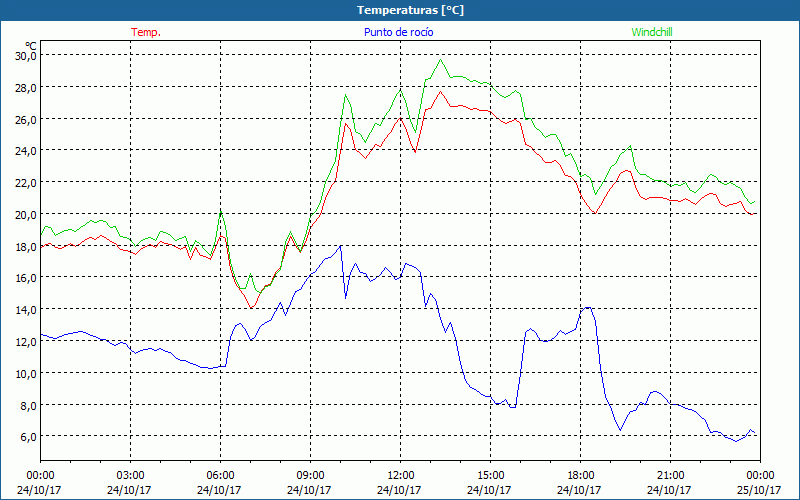
Task: Click the 28,0 y-axis label
Action: click(26, 87)
